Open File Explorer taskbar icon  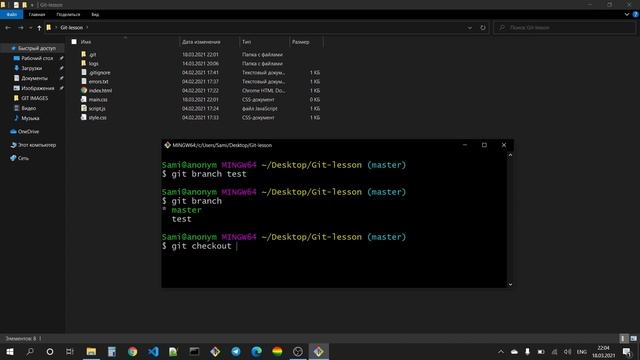(91, 351)
